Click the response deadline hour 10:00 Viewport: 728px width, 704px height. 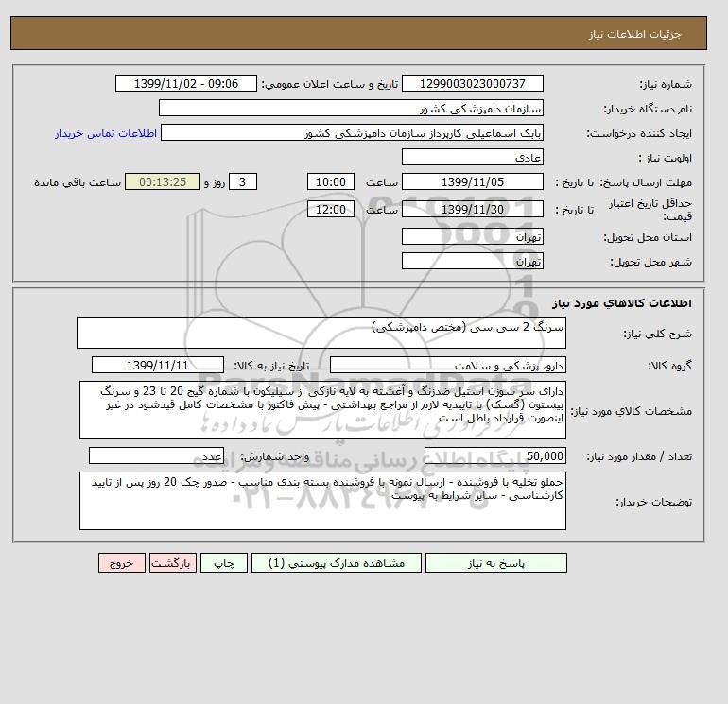coord(331,182)
